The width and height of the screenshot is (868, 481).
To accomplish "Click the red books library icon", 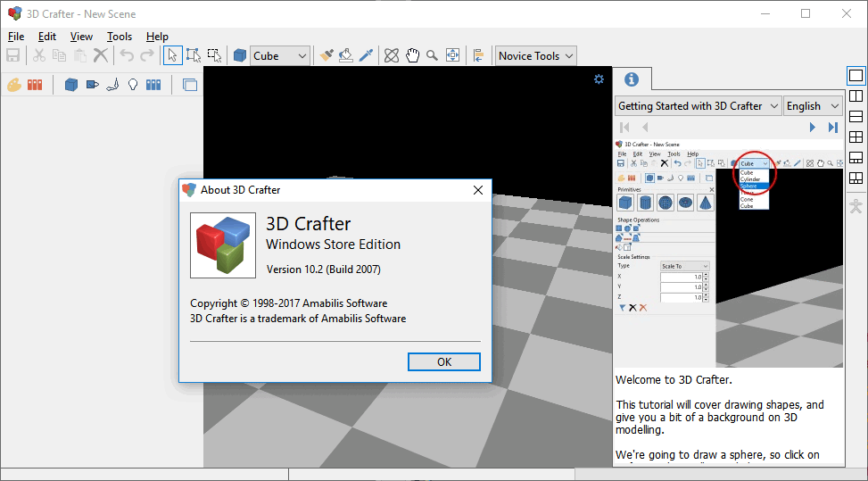I will [x=35, y=85].
